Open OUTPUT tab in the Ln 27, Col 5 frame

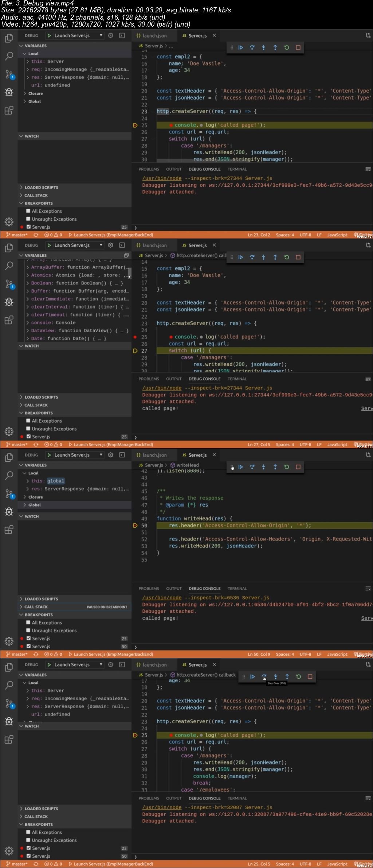coord(174,379)
